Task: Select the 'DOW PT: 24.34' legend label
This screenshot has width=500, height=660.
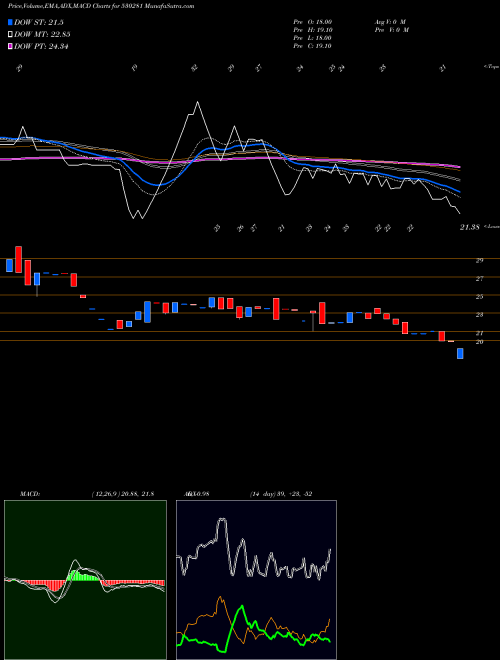Action: tap(41, 46)
